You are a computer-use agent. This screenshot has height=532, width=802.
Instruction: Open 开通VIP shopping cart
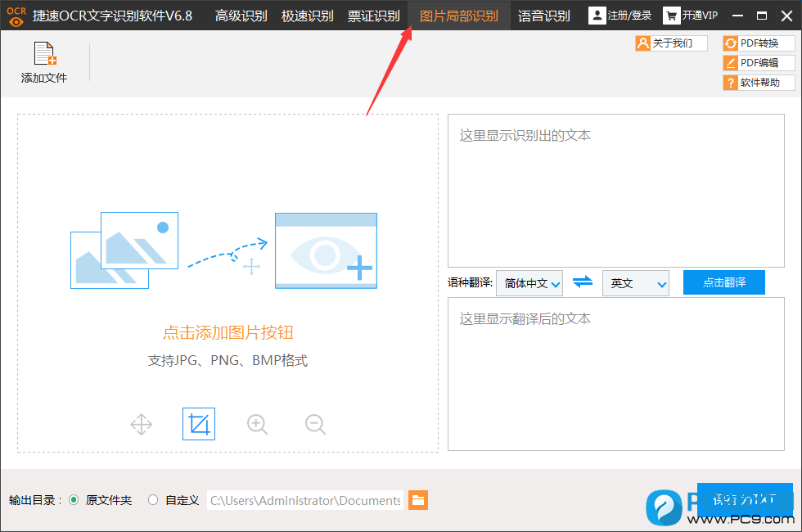point(691,16)
